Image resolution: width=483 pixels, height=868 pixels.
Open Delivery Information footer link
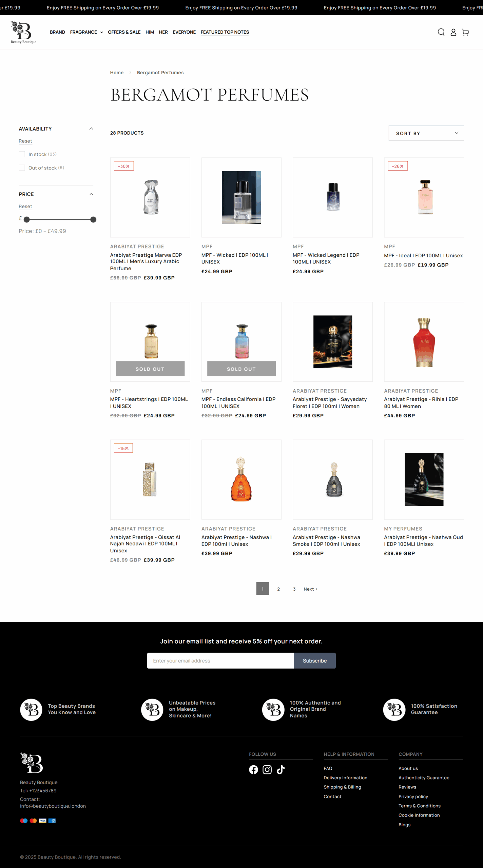click(345, 778)
